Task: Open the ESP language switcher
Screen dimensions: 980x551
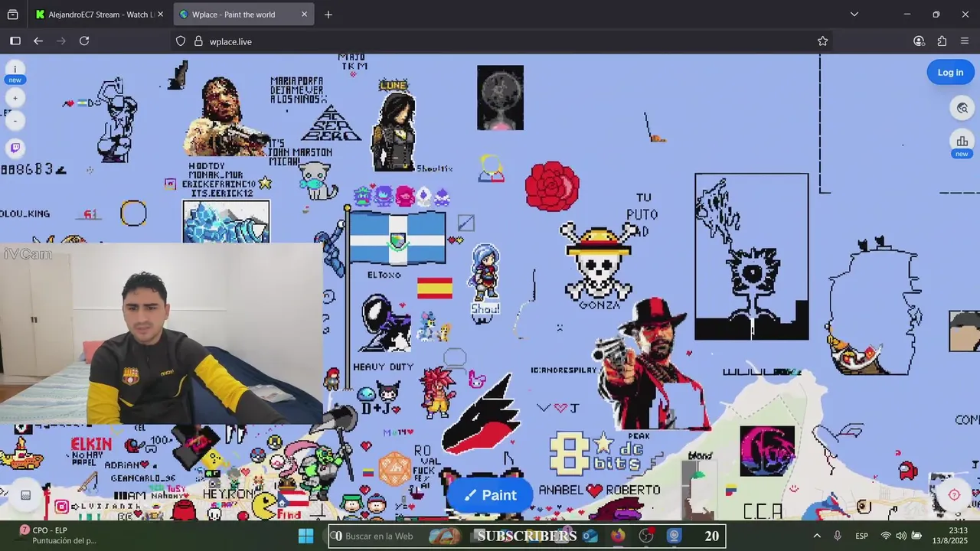Action: click(861, 536)
